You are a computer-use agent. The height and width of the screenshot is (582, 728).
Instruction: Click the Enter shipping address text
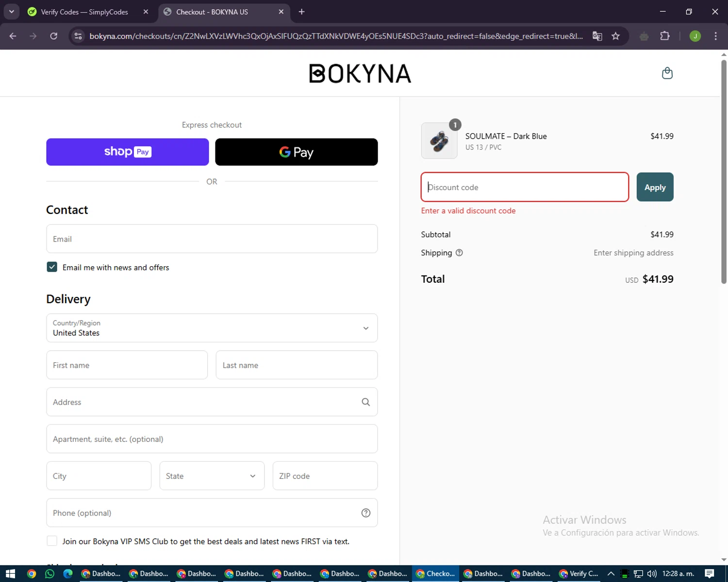coord(633,253)
